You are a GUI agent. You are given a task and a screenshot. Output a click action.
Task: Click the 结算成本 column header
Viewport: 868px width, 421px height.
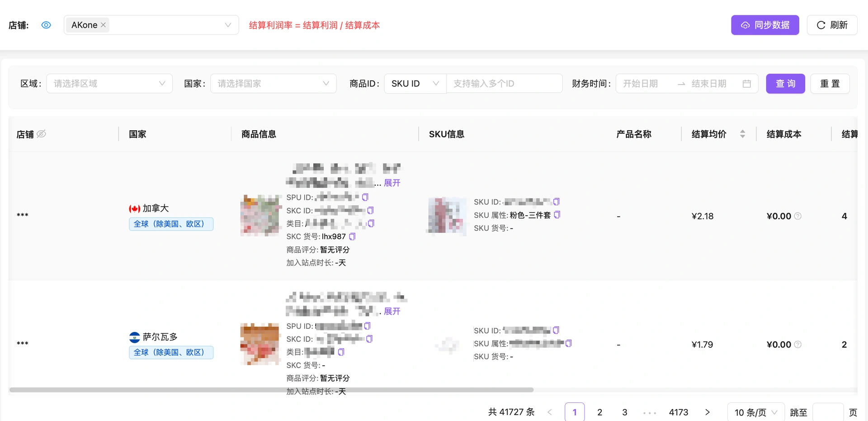784,134
